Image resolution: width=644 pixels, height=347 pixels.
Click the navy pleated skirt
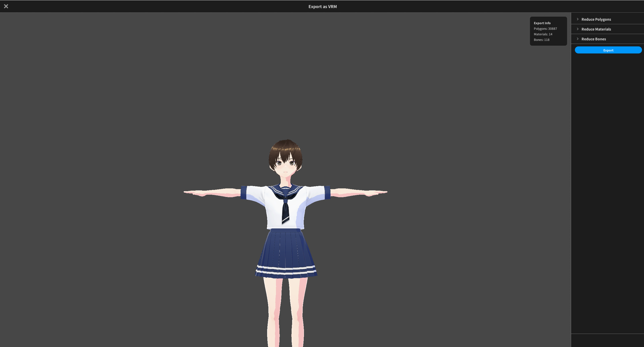click(x=286, y=253)
